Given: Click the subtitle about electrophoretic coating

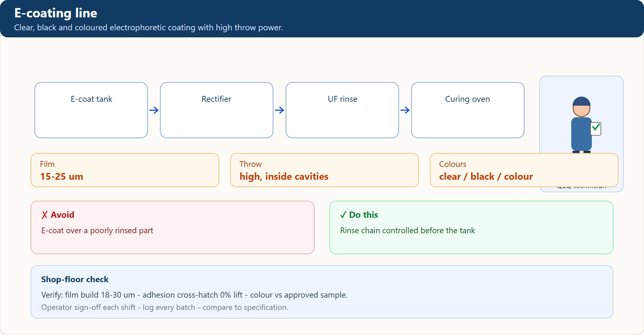Looking at the screenshot, I should 149,28.
